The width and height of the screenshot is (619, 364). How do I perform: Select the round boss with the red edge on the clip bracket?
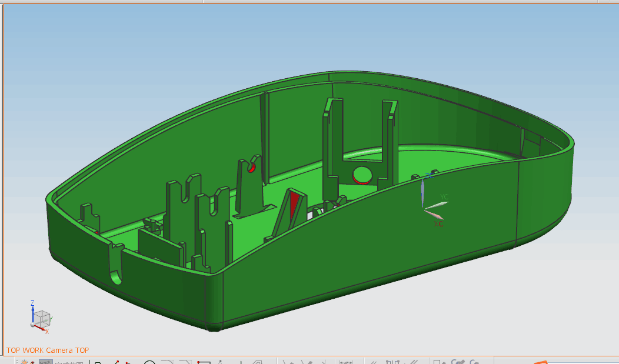(x=362, y=175)
